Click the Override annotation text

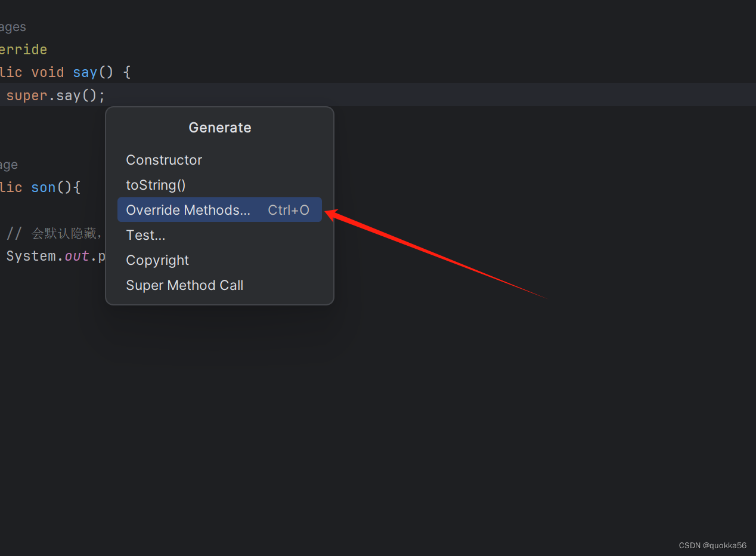click(23, 50)
